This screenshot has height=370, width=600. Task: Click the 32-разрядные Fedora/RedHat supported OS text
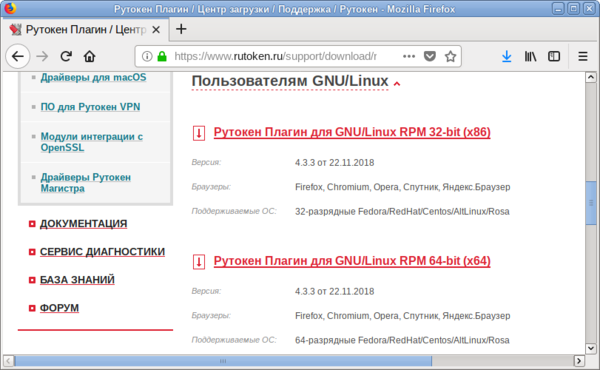point(402,212)
